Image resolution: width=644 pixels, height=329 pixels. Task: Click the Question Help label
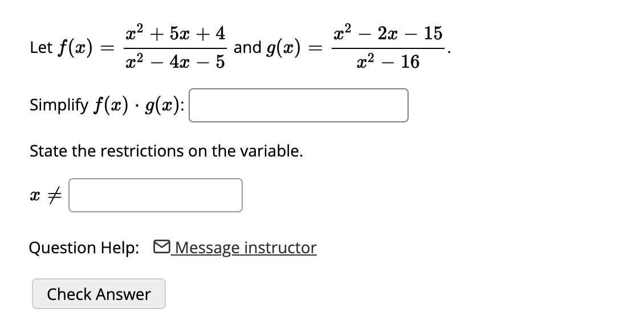tap(84, 247)
